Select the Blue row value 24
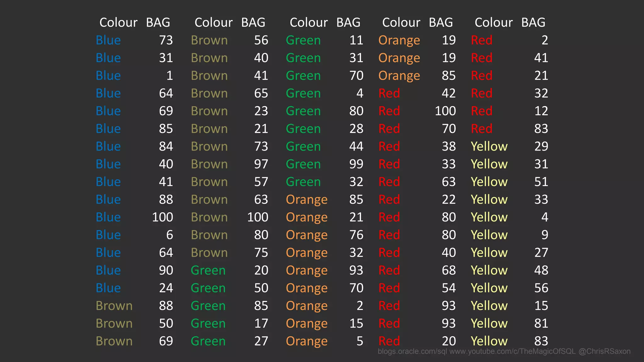 (166, 288)
